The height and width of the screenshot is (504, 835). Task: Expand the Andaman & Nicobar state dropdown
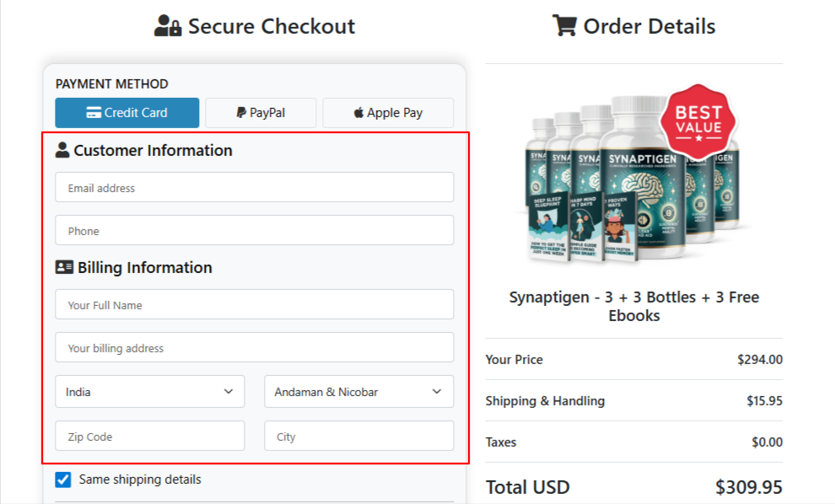358,392
